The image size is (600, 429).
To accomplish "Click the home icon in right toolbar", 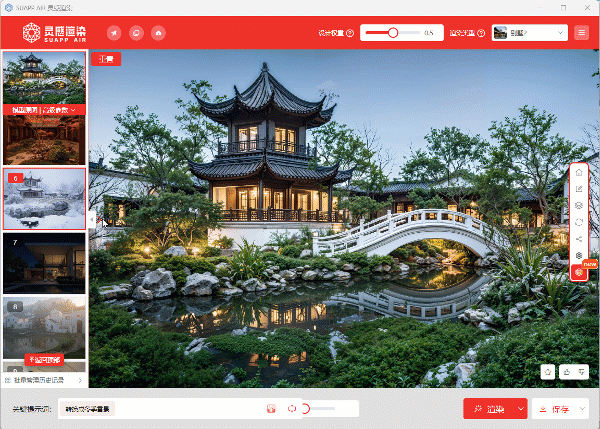I will tap(579, 172).
